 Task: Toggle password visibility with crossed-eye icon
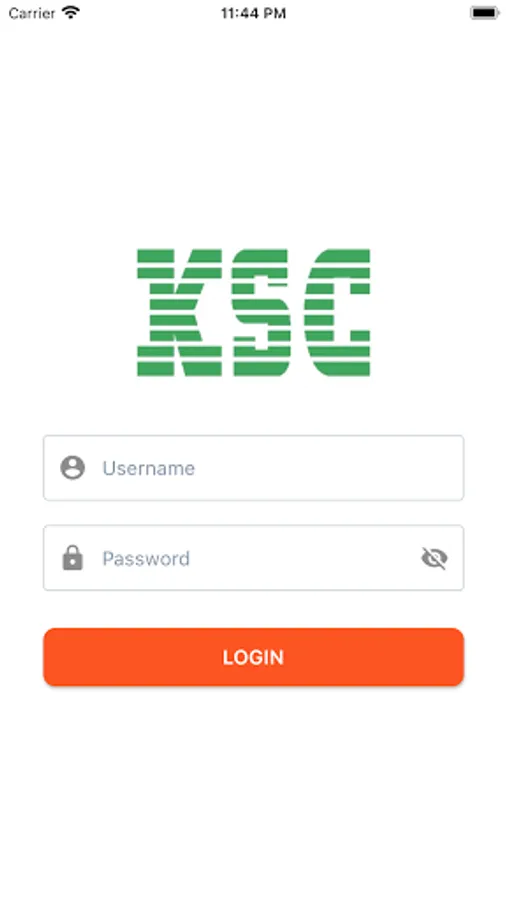click(x=434, y=558)
